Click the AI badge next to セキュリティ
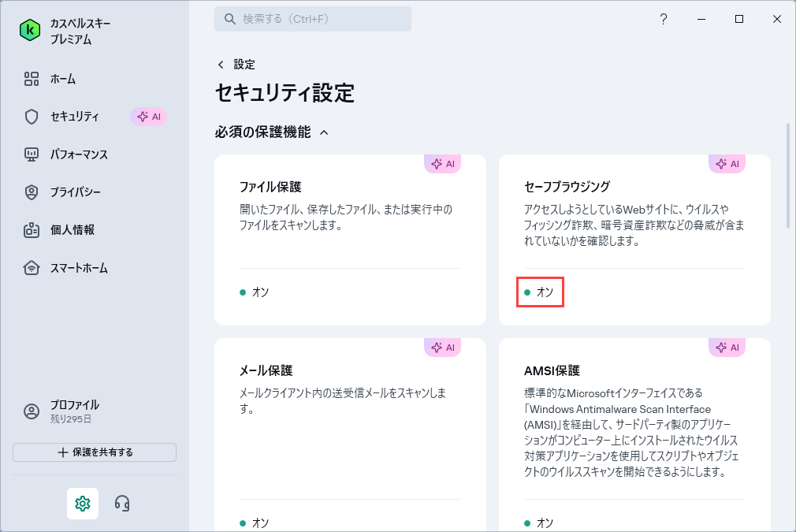The width and height of the screenshot is (796, 532). (149, 117)
